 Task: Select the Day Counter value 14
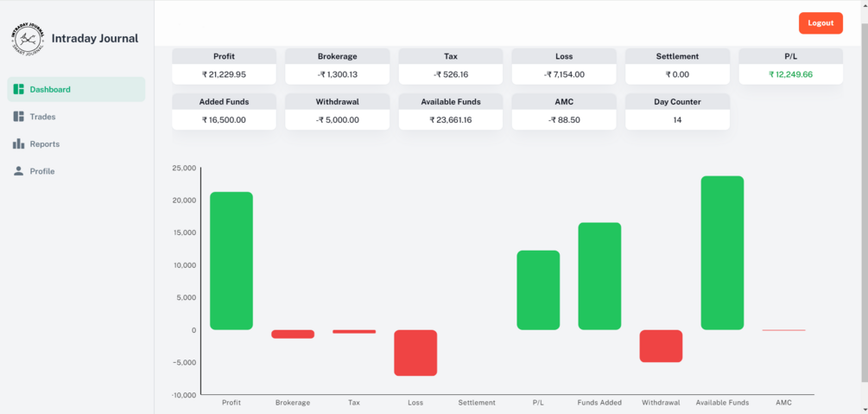pyautogui.click(x=677, y=120)
